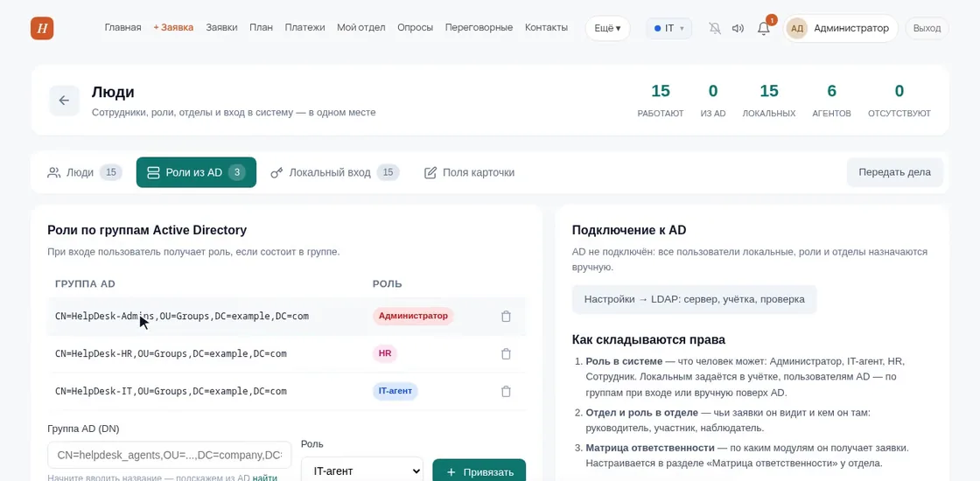
Task: Click the Локальных count statistic
Action: [x=769, y=101]
